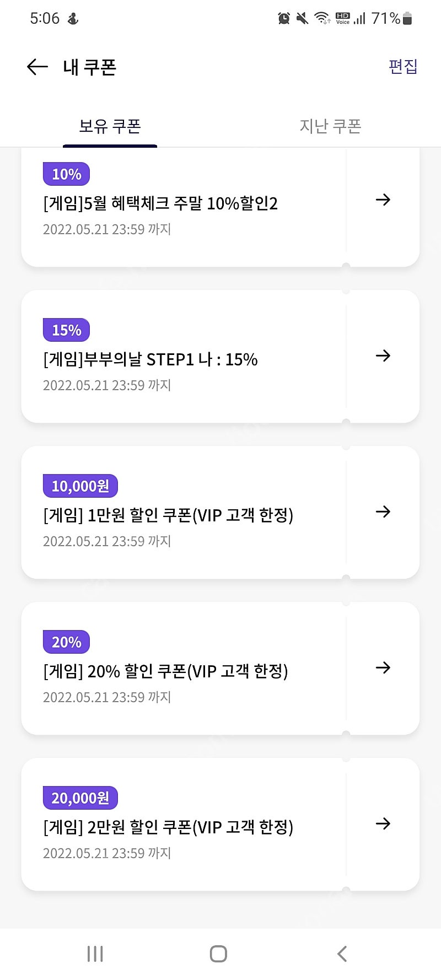Tap the 10,000원 discount badge
This screenshot has height=980, width=441.
[80, 486]
